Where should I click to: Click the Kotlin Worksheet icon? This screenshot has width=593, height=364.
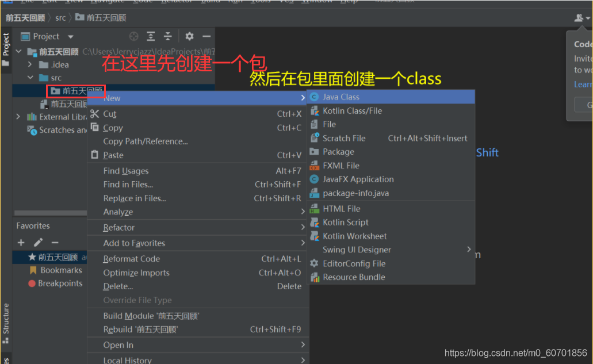314,236
